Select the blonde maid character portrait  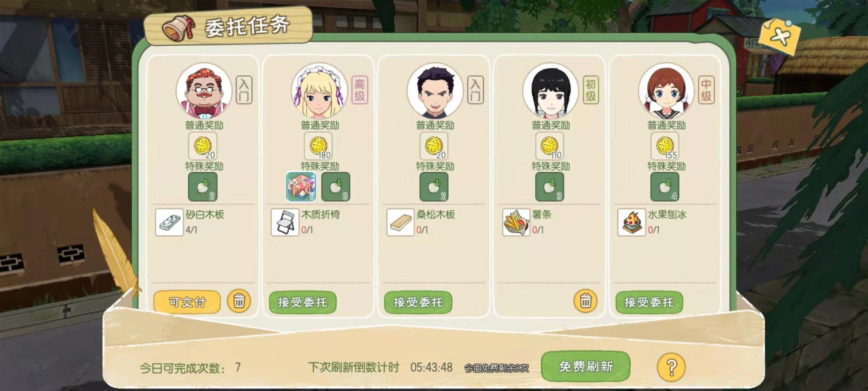(319, 91)
